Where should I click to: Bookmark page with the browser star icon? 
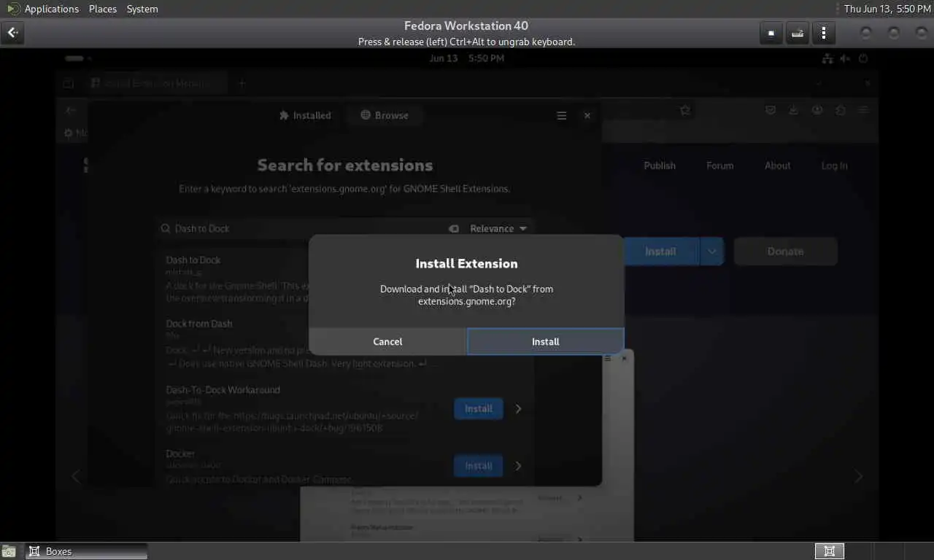[684, 110]
